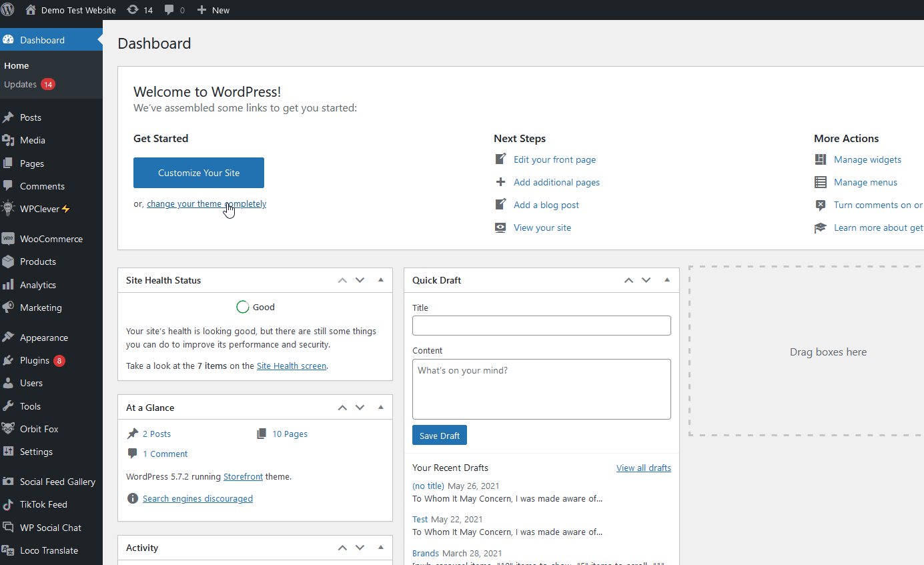
Task: Open the Appearance menu label
Action: (x=44, y=338)
